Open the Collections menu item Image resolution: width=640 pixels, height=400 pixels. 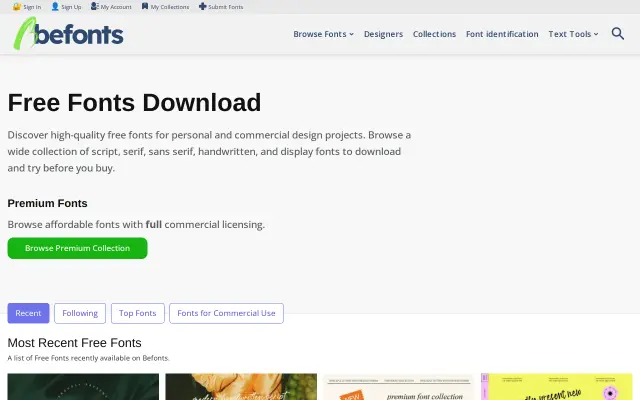tap(434, 34)
